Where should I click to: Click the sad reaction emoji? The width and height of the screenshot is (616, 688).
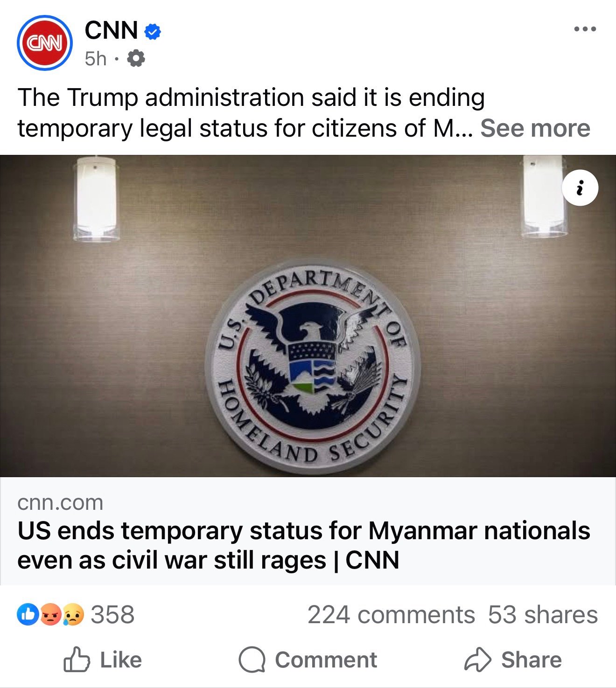73,614
